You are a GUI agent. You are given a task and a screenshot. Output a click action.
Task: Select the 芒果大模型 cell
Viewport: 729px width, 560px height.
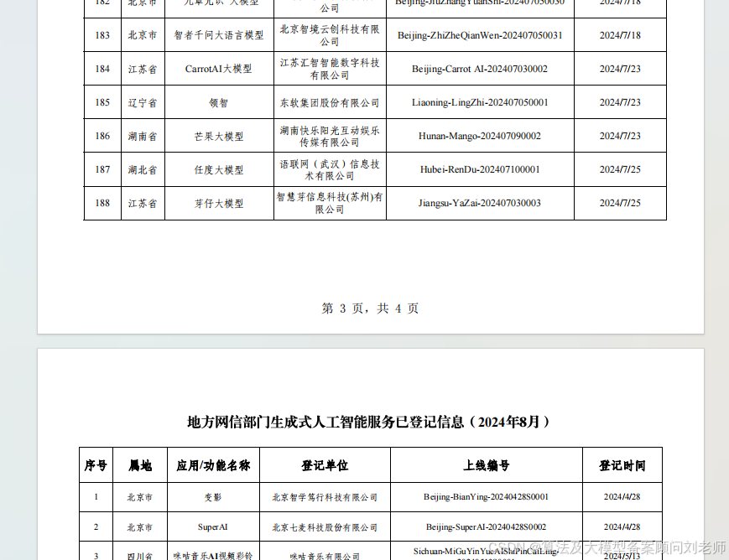pyautogui.click(x=218, y=136)
